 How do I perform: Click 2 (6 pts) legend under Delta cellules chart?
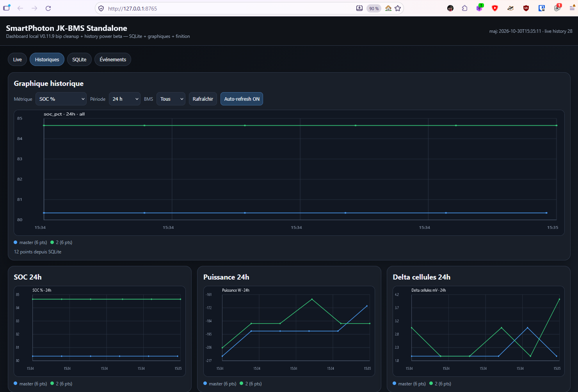(440, 384)
